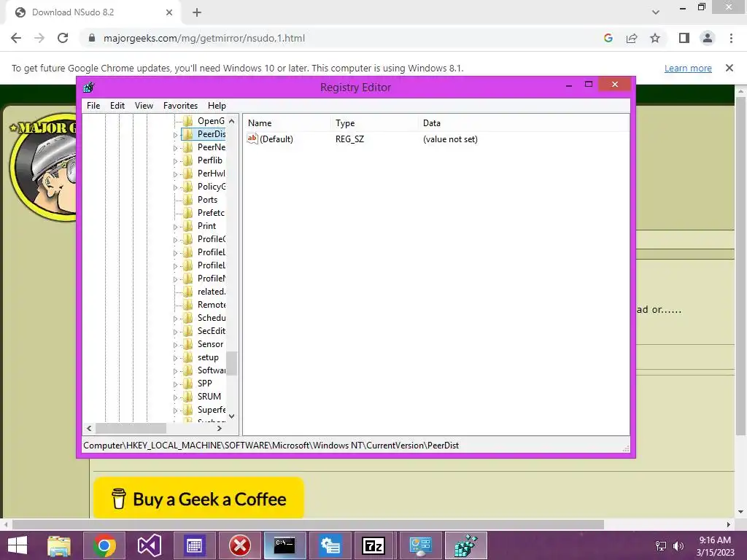Select the Sensor tree key
This screenshot has width=747, height=560.
point(211,344)
